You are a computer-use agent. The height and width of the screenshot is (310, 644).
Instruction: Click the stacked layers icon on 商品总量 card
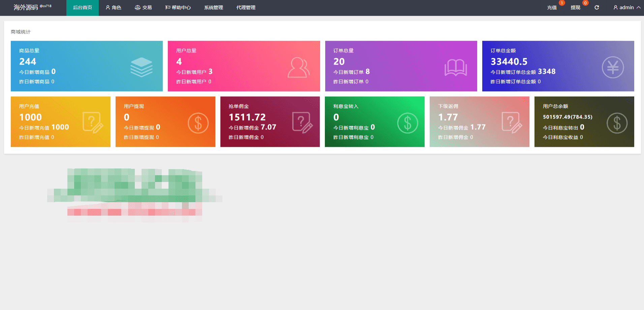click(142, 67)
